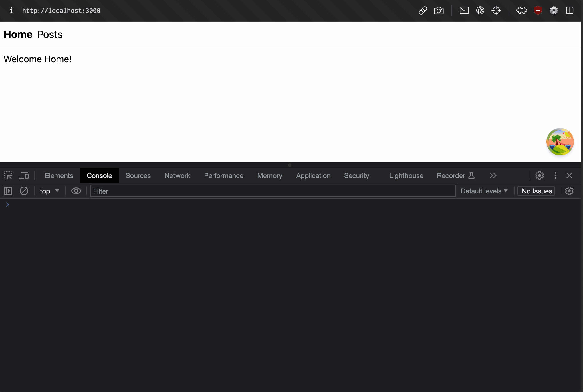Image resolution: width=583 pixels, height=392 pixels.
Task: Open the terminal console icon in top bar
Action: point(464,11)
